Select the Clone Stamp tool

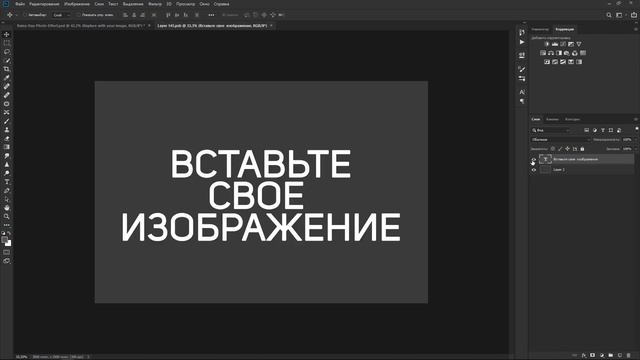7,130
